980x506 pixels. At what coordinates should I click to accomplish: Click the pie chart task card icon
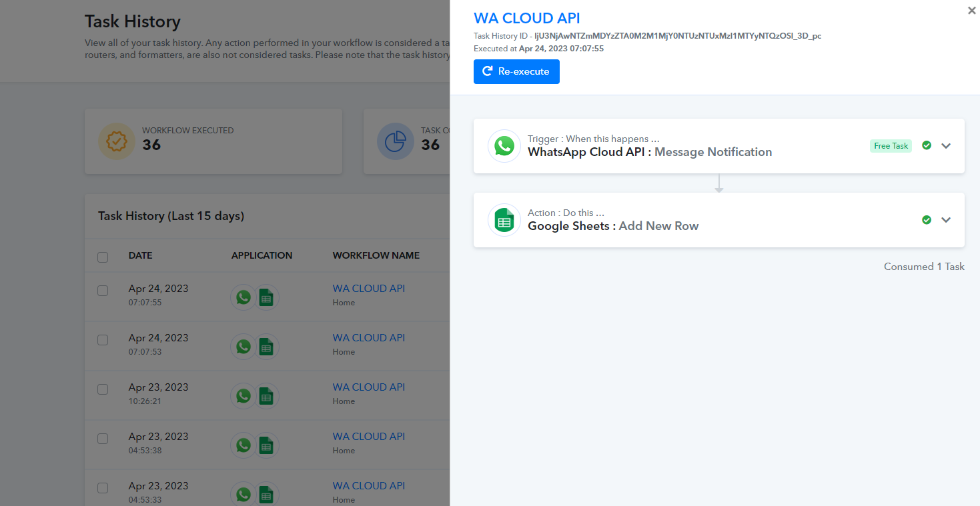point(395,141)
